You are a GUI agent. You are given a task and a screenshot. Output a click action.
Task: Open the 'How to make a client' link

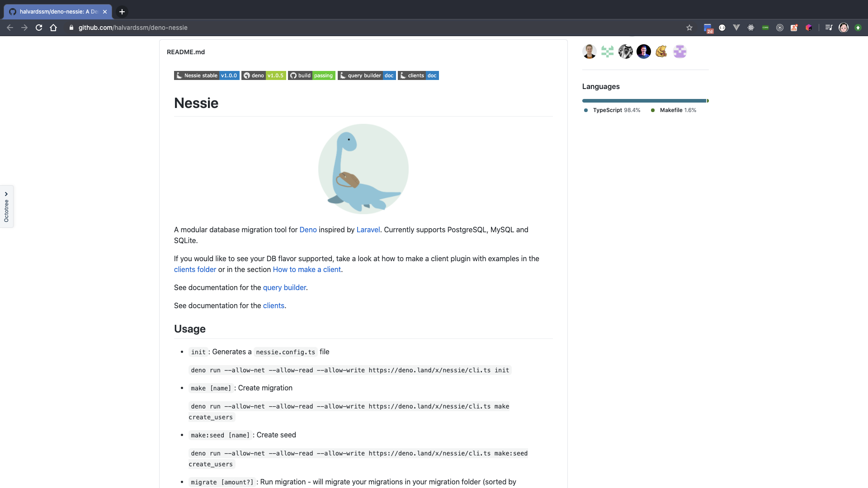(x=307, y=269)
